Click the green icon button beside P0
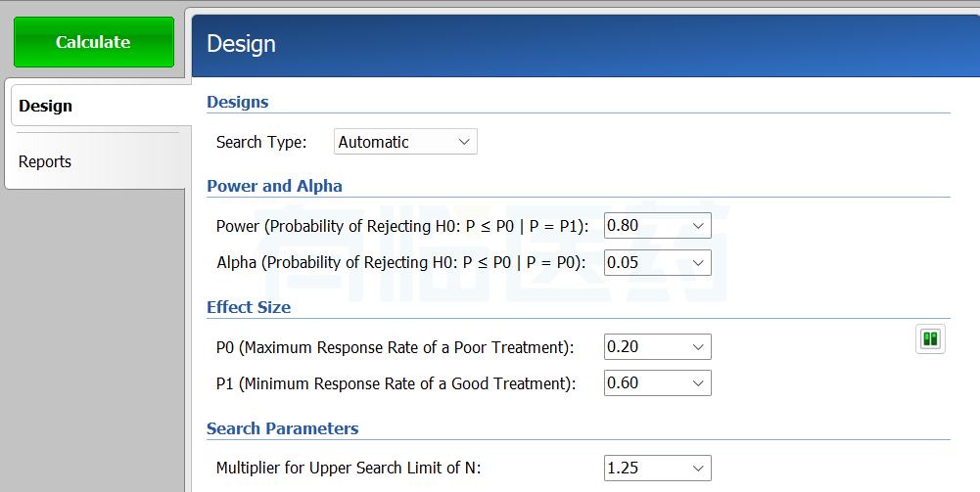 (x=930, y=339)
